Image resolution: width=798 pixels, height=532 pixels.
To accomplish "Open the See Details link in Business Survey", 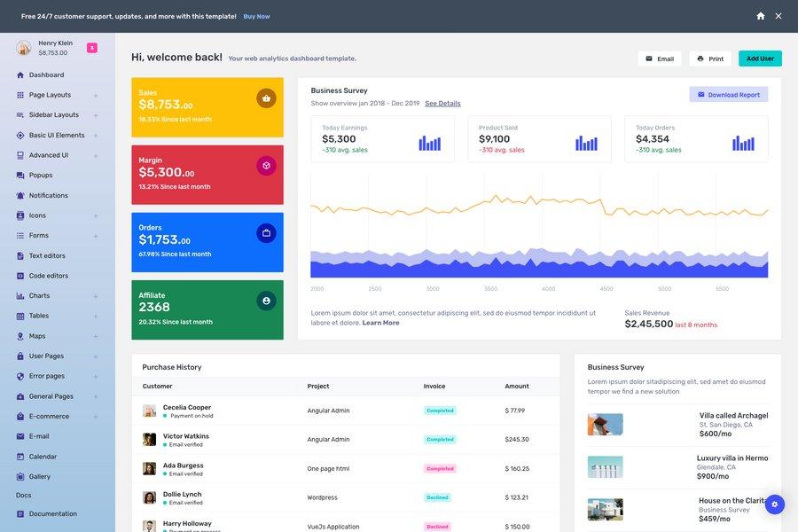I will [442, 101].
